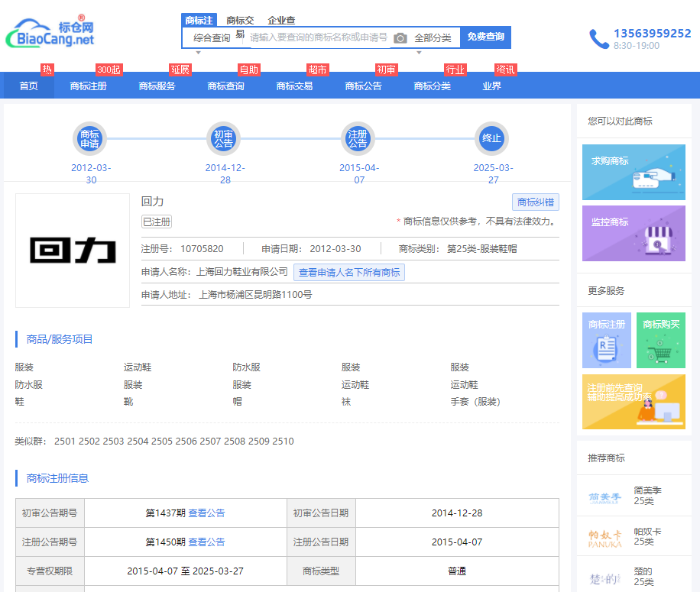Open recommended trademark 简美季 logo
The width and height of the screenshot is (700, 592).
605,498
